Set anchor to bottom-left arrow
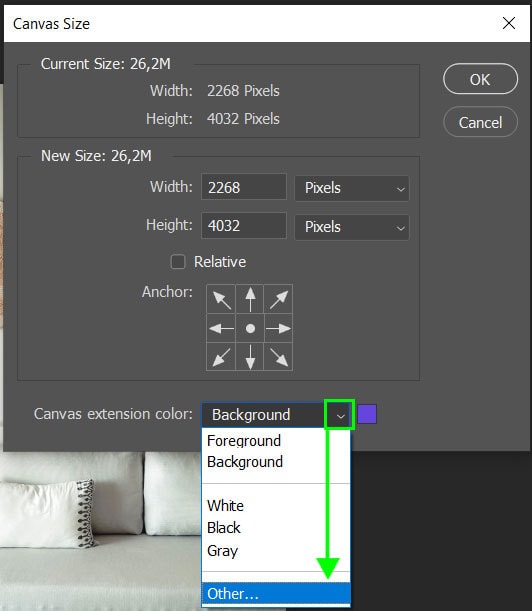This screenshot has width=532, height=611. click(x=221, y=357)
